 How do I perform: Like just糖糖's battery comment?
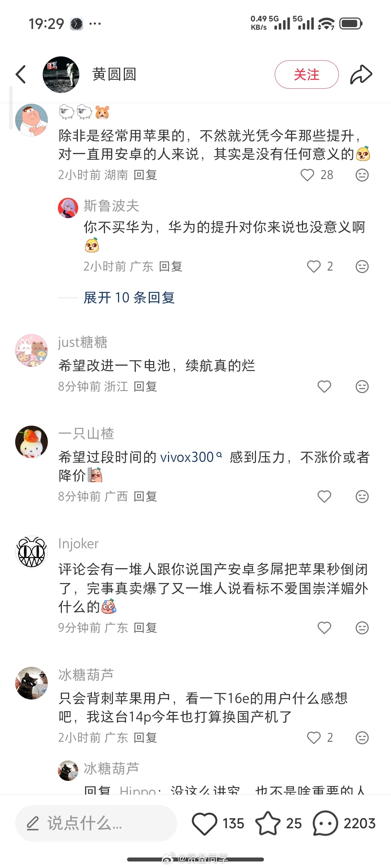[324, 387]
